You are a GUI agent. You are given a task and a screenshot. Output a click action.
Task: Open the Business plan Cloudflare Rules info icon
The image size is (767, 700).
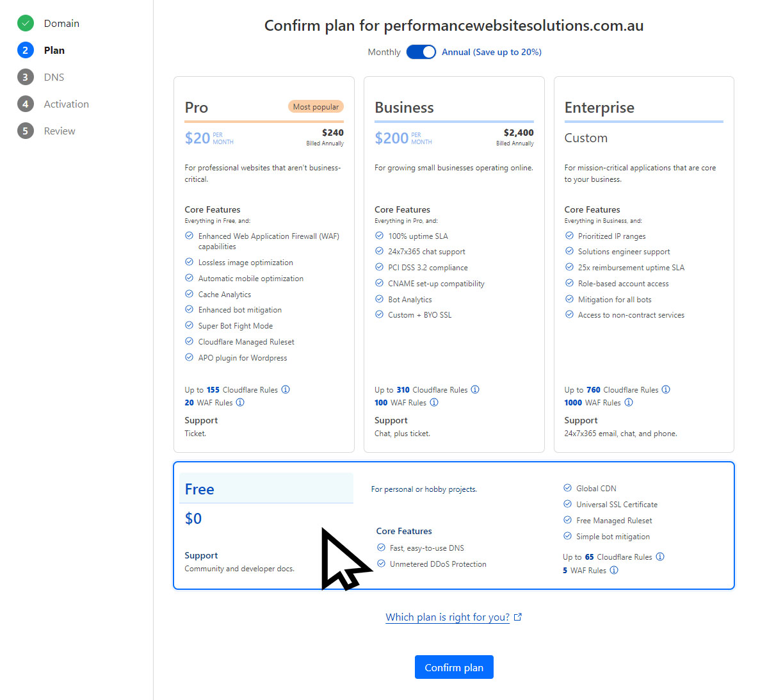click(476, 389)
